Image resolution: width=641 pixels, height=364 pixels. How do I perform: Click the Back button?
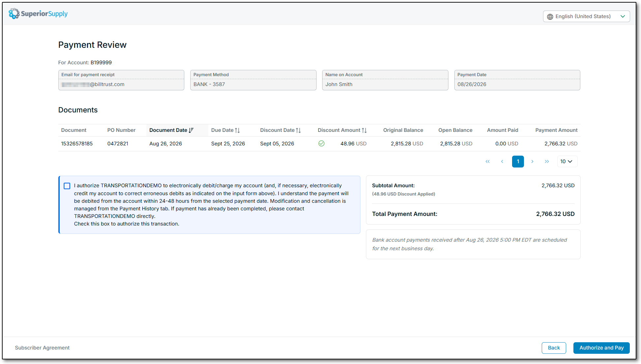point(554,348)
